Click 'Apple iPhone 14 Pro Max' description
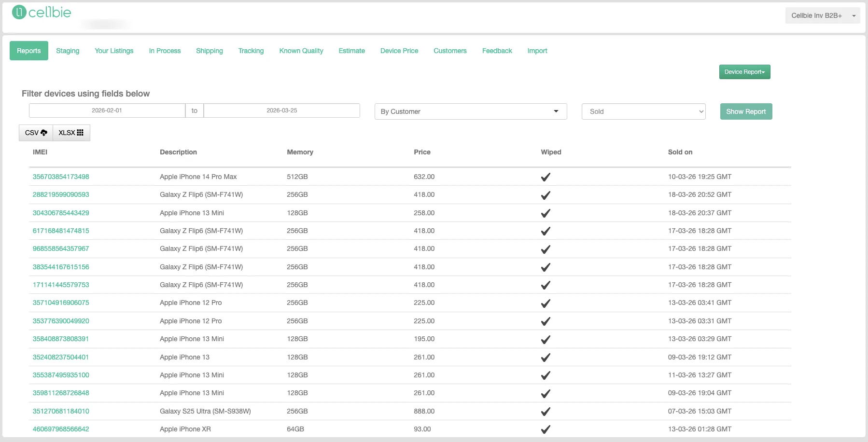 pos(198,177)
